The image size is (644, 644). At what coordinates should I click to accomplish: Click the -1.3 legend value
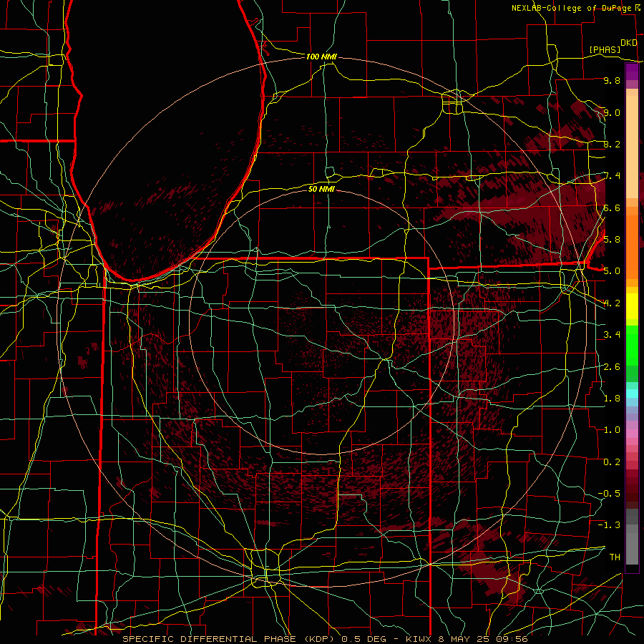tap(609, 525)
